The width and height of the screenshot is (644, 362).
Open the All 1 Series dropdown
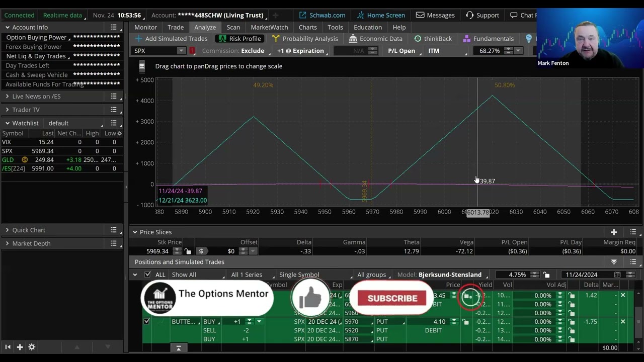click(251, 275)
